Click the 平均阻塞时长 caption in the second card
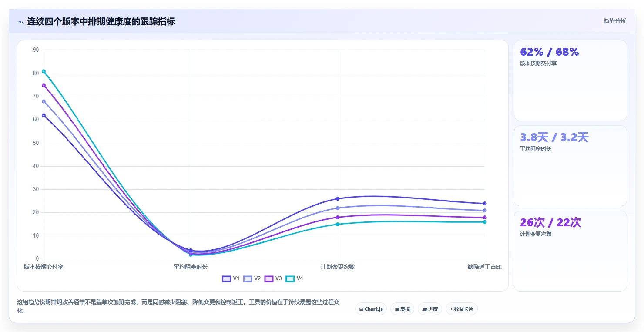The width and height of the screenshot is (644, 332). (536, 149)
